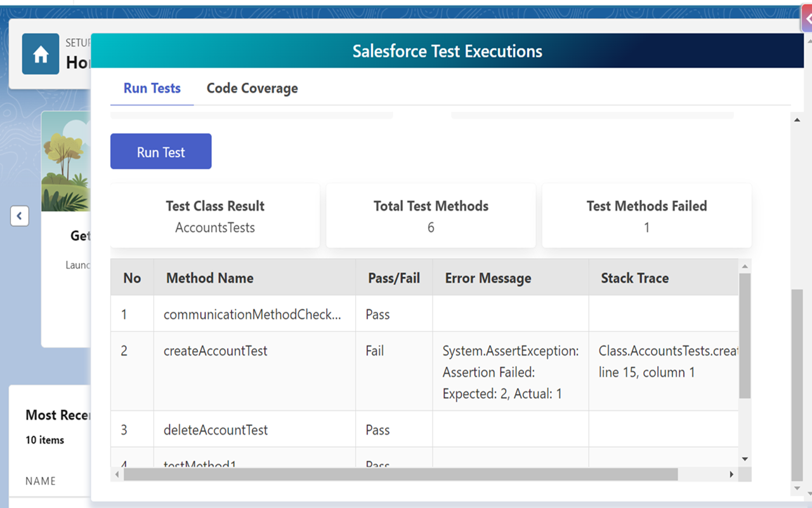This screenshot has height=508, width=812.
Task: Click the panel's outer vertical scrollbar thumb
Action: point(797,386)
